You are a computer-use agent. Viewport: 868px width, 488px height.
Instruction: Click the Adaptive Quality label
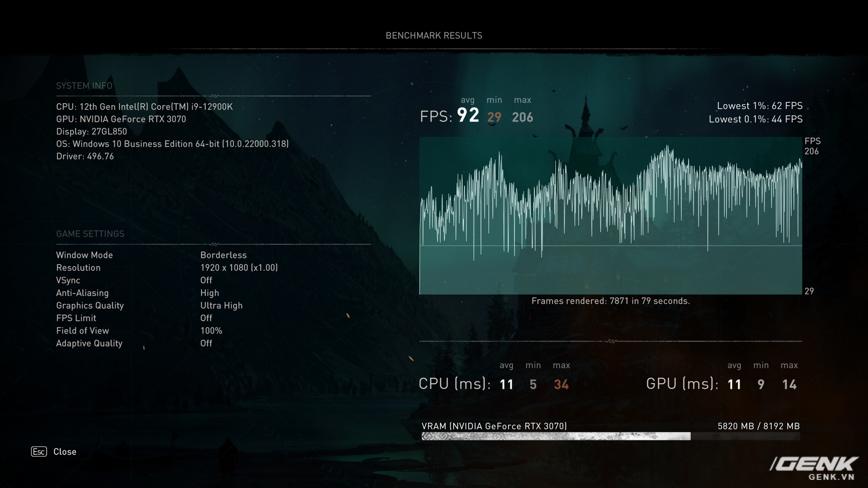(x=89, y=343)
